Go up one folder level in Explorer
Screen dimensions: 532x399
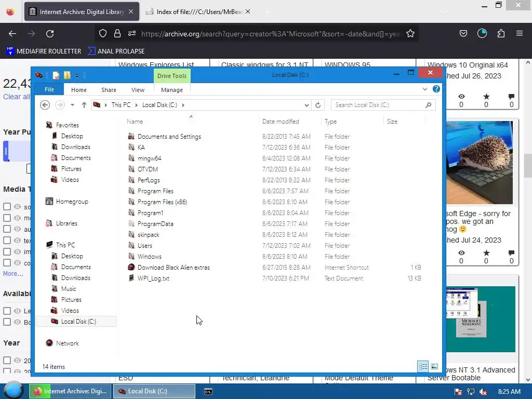(x=84, y=105)
